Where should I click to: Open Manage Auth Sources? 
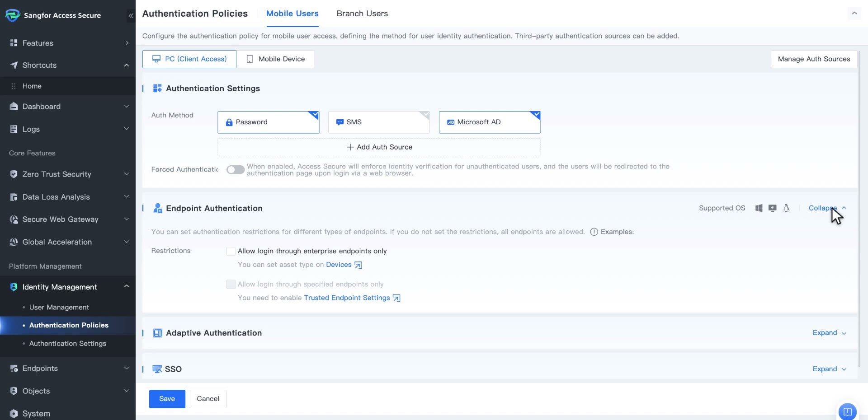point(814,59)
